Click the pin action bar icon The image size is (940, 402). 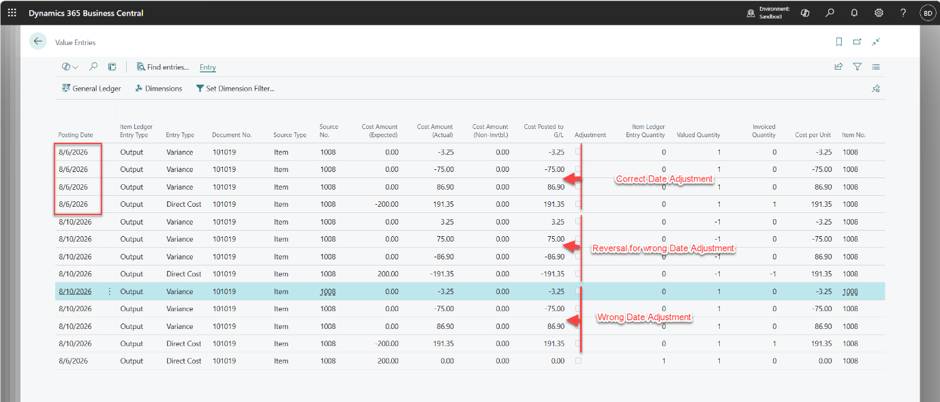point(876,89)
